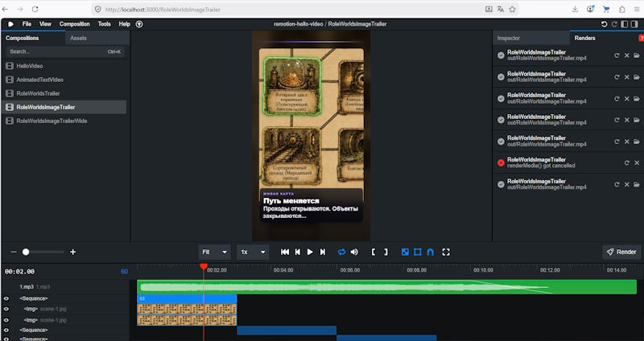Set the out-point with right bracket icon
This screenshot has height=341, width=644.
click(x=386, y=252)
